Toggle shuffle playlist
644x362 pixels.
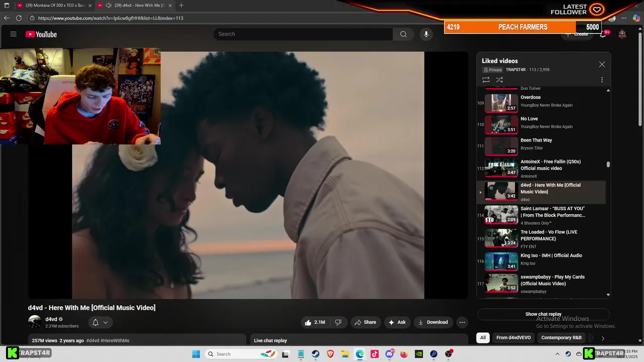click(499, 80)
